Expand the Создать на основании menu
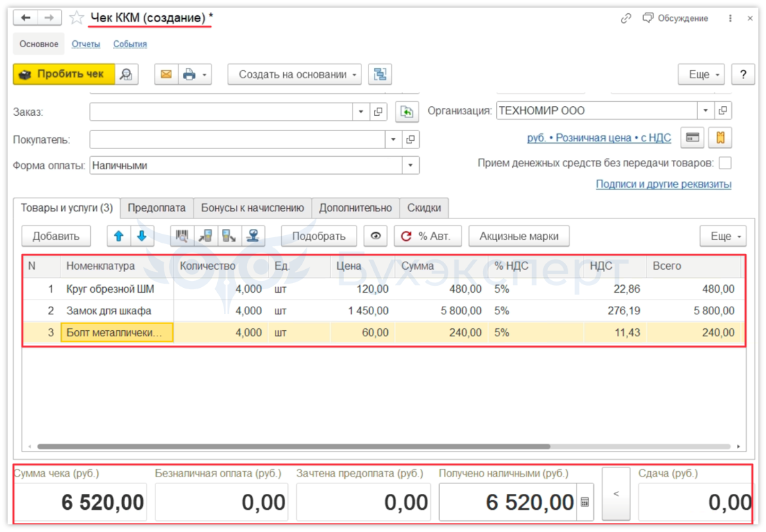 point(294,74)
